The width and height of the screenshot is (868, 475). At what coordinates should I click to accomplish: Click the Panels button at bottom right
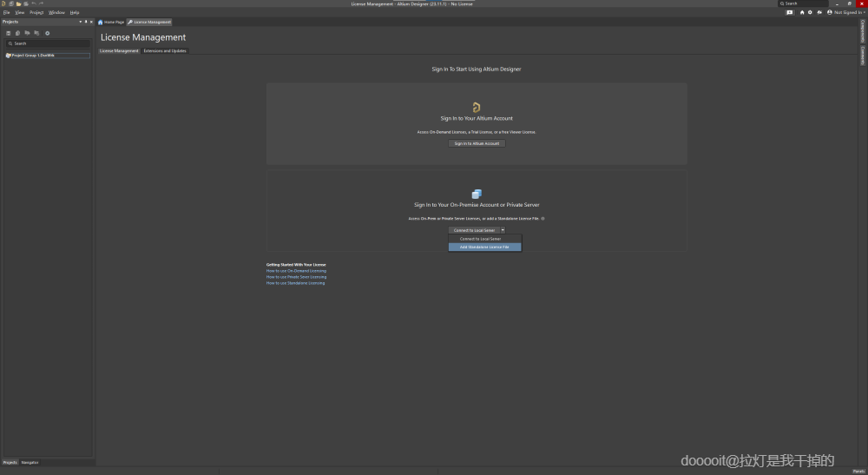click(x=858, y=472)
